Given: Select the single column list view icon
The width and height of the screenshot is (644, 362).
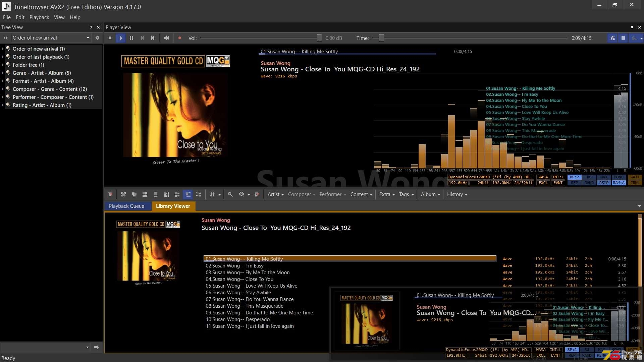Looking at the screenshot, I should (156, 194).
